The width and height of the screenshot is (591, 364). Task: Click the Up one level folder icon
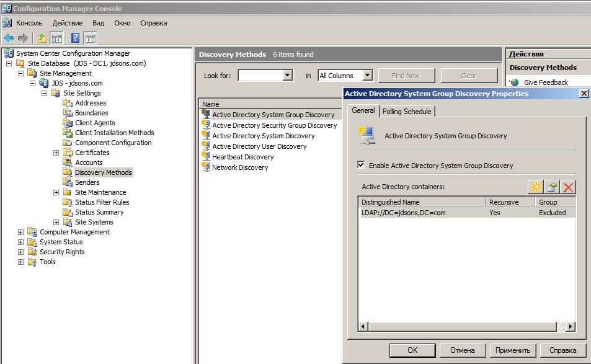point(42,38)
